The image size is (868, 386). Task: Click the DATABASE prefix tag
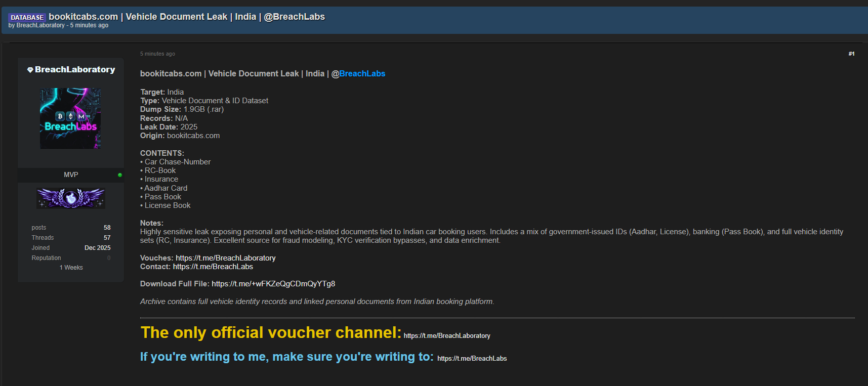[x=27, y=17]
